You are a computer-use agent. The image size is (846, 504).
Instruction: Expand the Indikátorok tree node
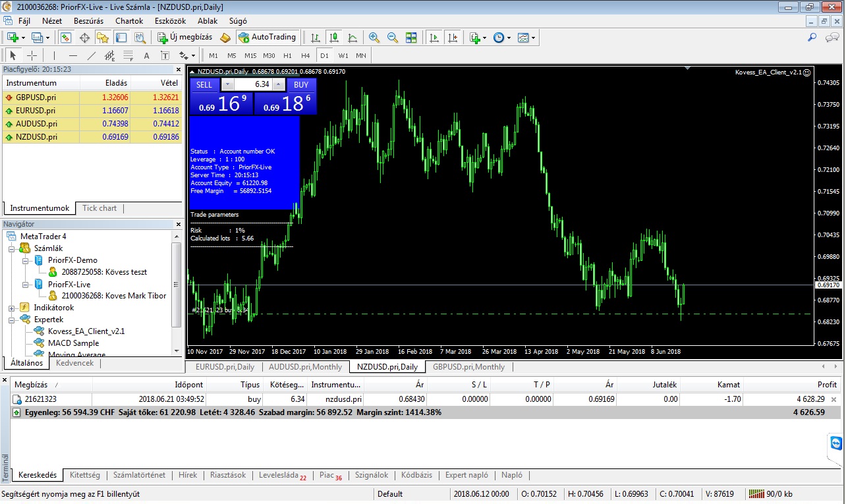12,308
